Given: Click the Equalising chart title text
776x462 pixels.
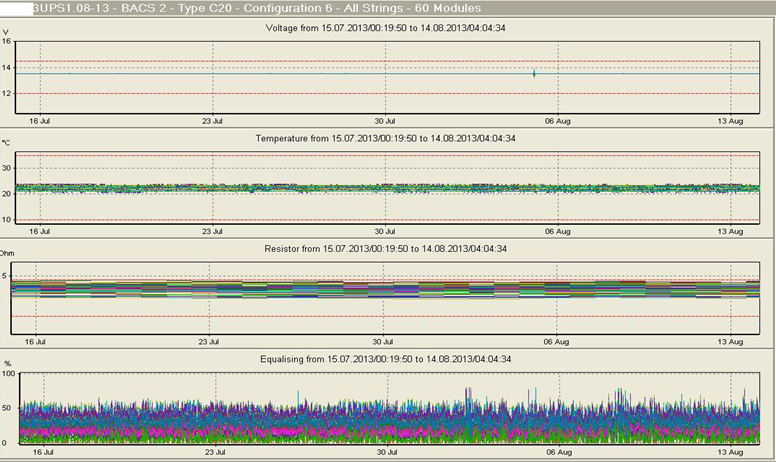Looking at the screenshot, I should (388, 359).
